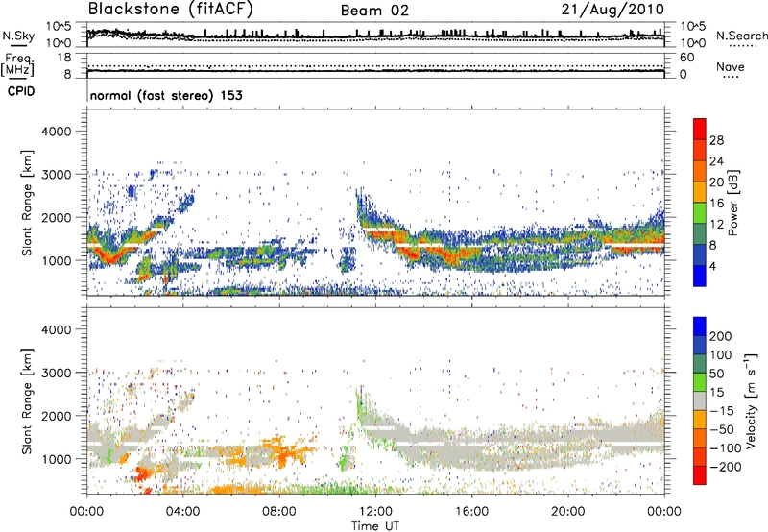Click the '2000' tick in Power panel
This screenshot has width=768, height=532.
[x=56, y=217]
